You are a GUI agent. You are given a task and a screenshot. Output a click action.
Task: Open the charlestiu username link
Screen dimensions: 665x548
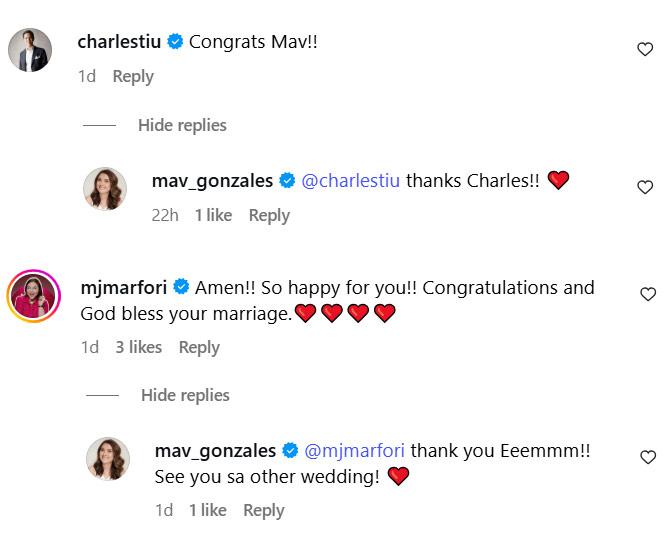120,42
